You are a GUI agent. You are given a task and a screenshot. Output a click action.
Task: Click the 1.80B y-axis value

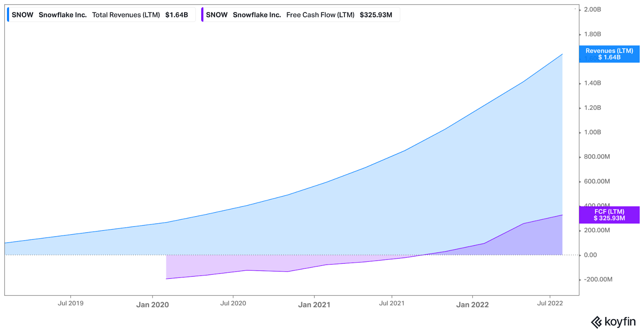tap(592, 34)
